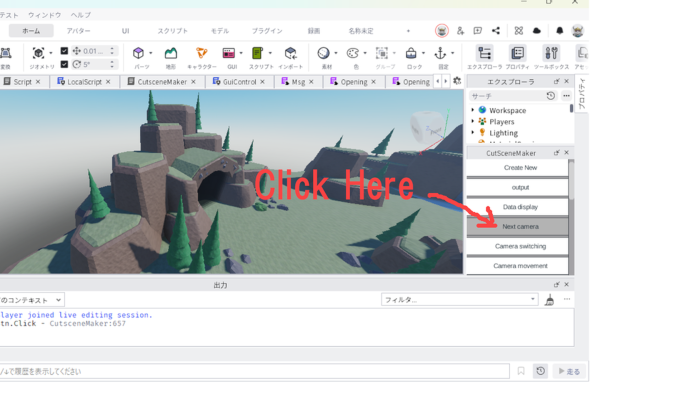
Task: Open the パーツ dropdown arrow
Action: click(x=150, y=53)
